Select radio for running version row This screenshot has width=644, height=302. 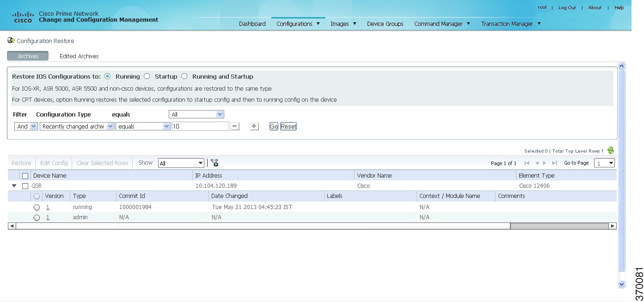(x=37, y=207)
